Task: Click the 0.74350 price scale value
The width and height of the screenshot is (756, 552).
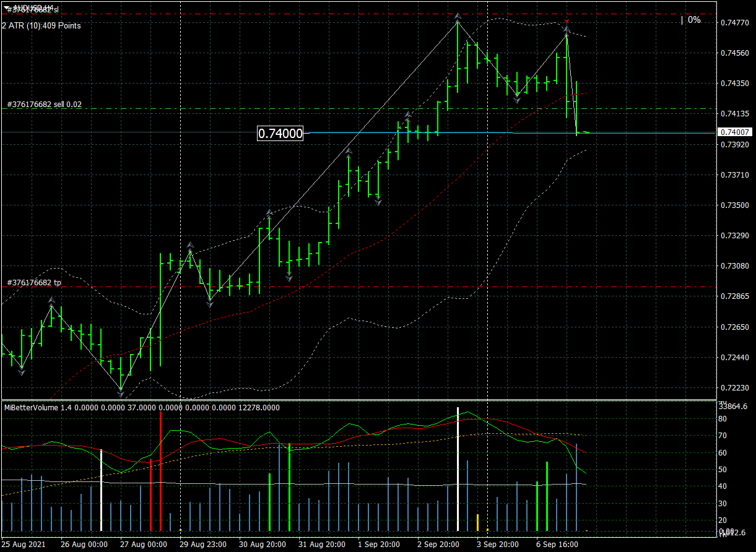Action: click(734, 84)
